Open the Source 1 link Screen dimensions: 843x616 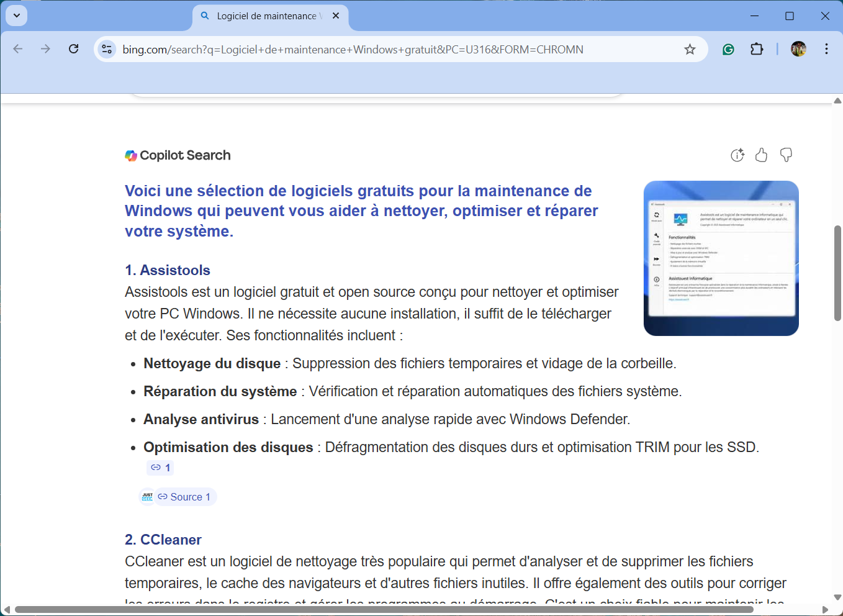click(184, 497)
